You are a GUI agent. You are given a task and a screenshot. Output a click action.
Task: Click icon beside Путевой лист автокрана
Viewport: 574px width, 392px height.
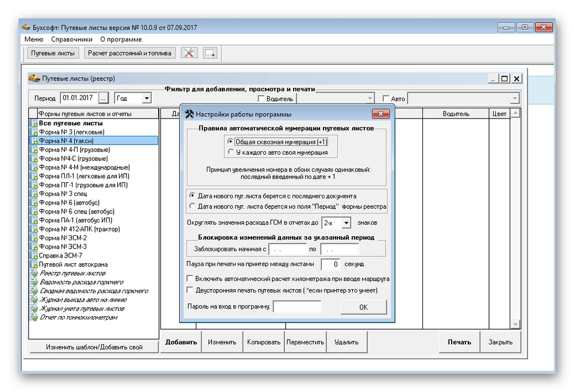click(34, 264)
